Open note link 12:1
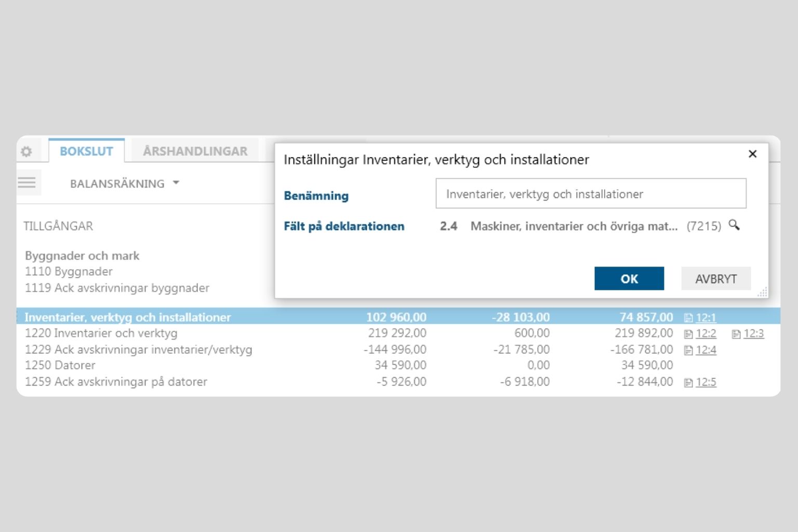This screenshot has width=798, height=532. pos(706,317)
